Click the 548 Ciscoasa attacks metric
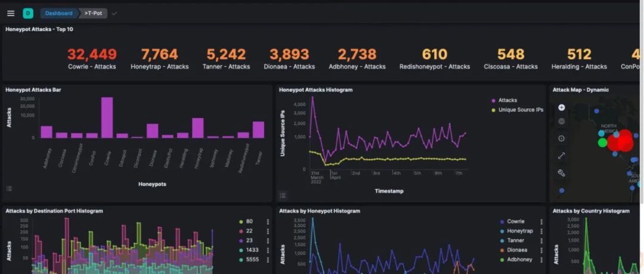 coord(510,58)
